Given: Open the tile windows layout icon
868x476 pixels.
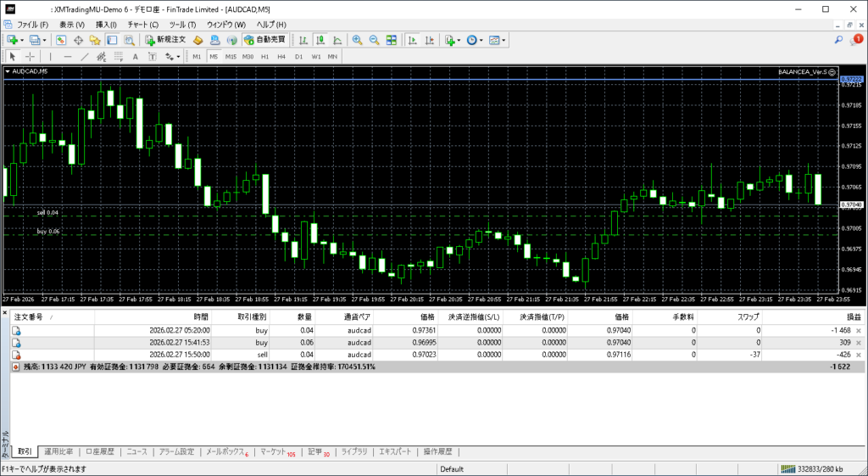Looking at the screenshot, I should click(x=392, y=40).
